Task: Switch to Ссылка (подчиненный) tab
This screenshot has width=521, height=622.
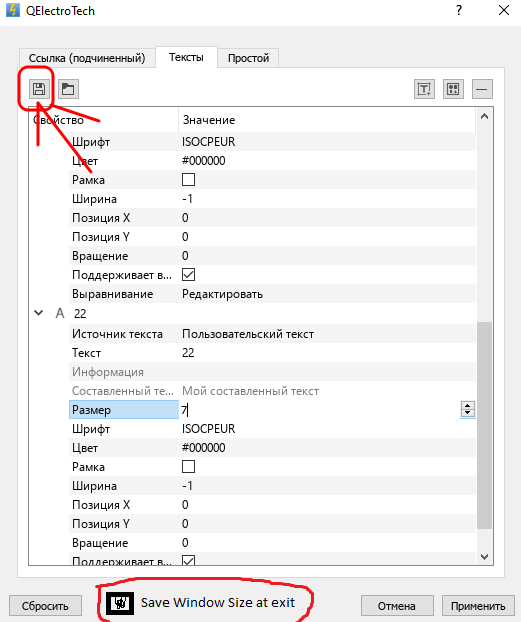Action: (87, 58)
